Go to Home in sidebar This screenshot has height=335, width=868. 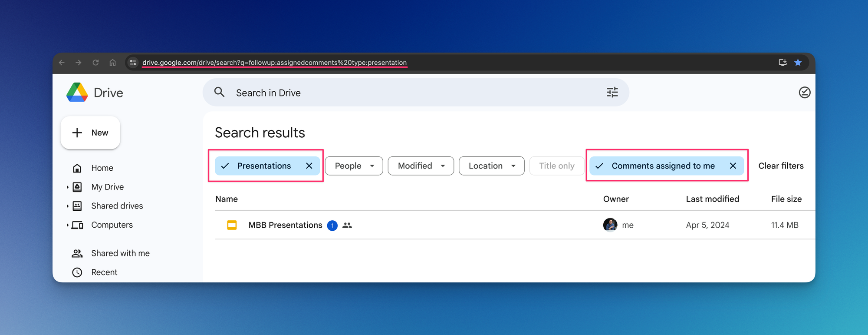102,168
